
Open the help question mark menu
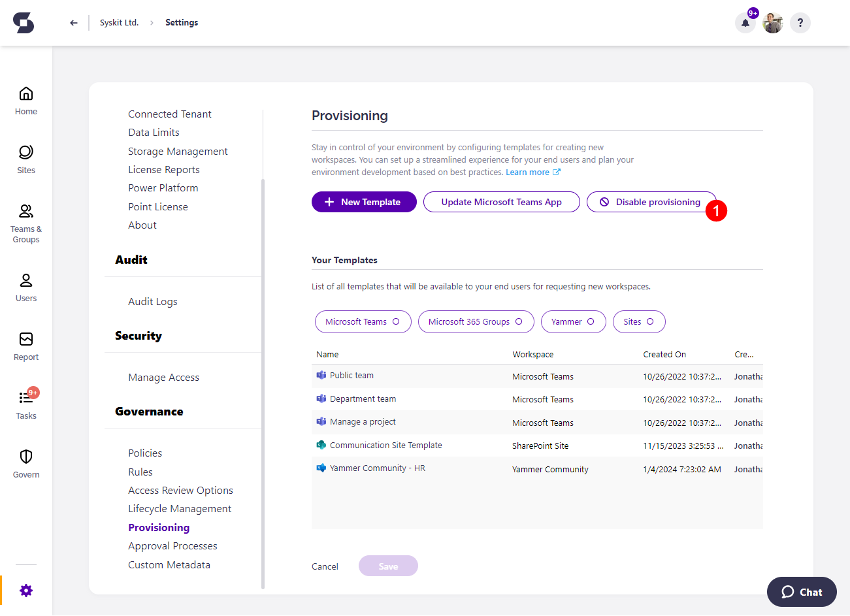tap(800, 23)
